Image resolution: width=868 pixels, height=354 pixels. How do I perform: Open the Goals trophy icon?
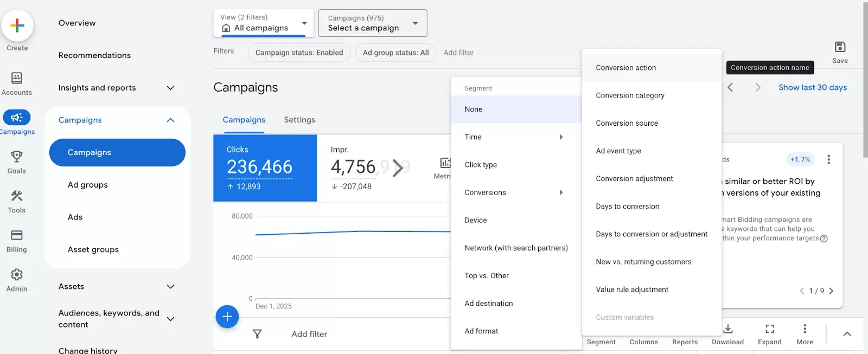tap(17, 157)
